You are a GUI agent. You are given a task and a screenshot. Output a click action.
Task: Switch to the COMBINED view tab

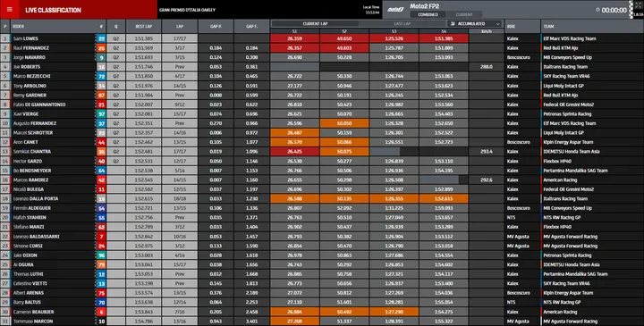tap(428, 14)
